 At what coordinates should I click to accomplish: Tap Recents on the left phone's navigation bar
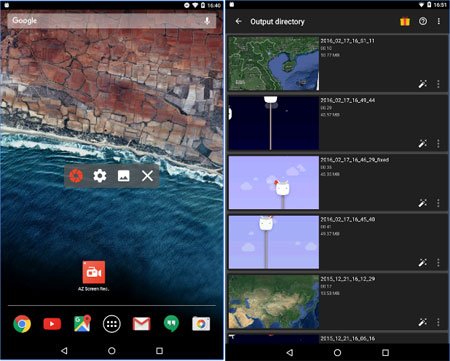tap(159, 350)
